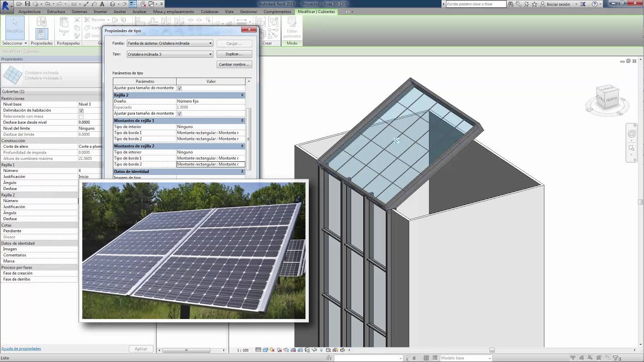This screenshot has height=362, width=644.
Task: Click the help question mark icon
Action: pyautogui.click(x=595, y=4)
